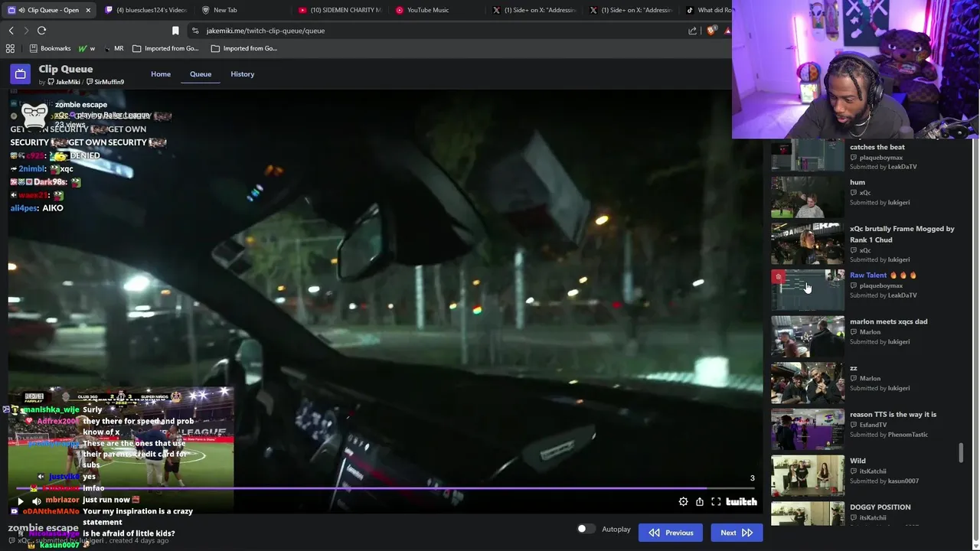The width and height of the screenshot is (980, 551).
Task: Click the Previous clip button
Action: [671, 533]
